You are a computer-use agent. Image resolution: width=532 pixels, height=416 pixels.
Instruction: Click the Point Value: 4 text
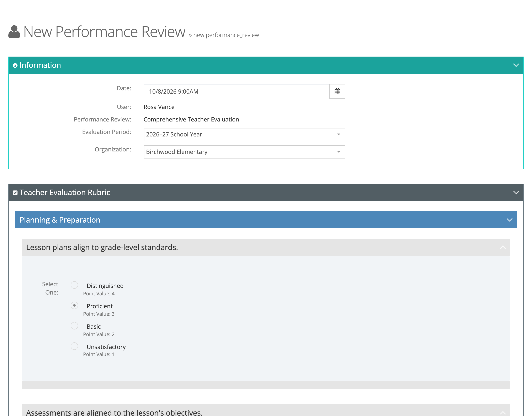pos(99,293)
